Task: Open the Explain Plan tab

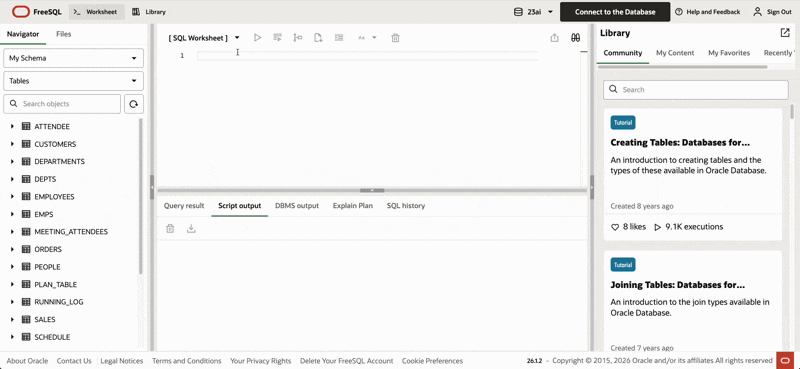Action: click(x=353, y=206)
